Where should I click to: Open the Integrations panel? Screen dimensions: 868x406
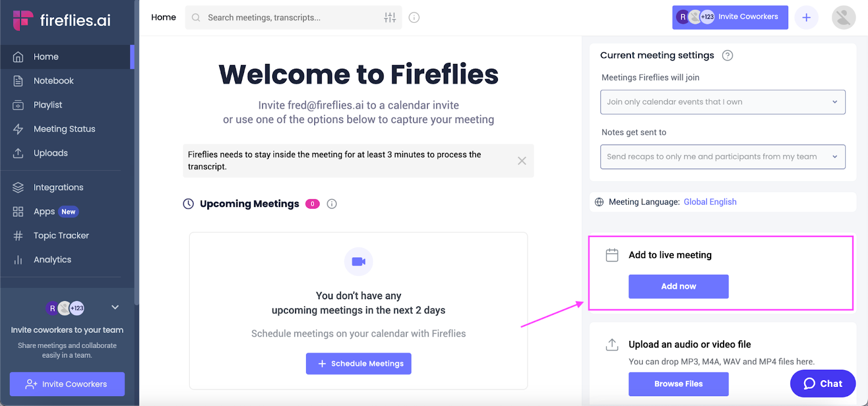point(58,187)
